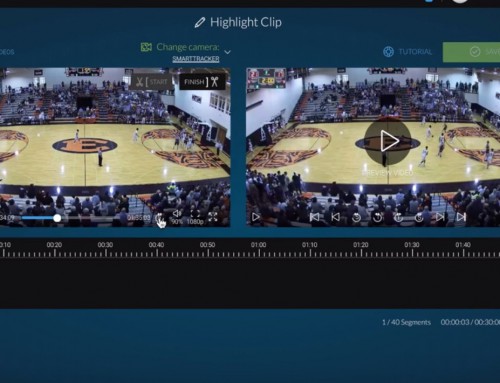Toggle fullscreen on the source video player

[213, 217]
